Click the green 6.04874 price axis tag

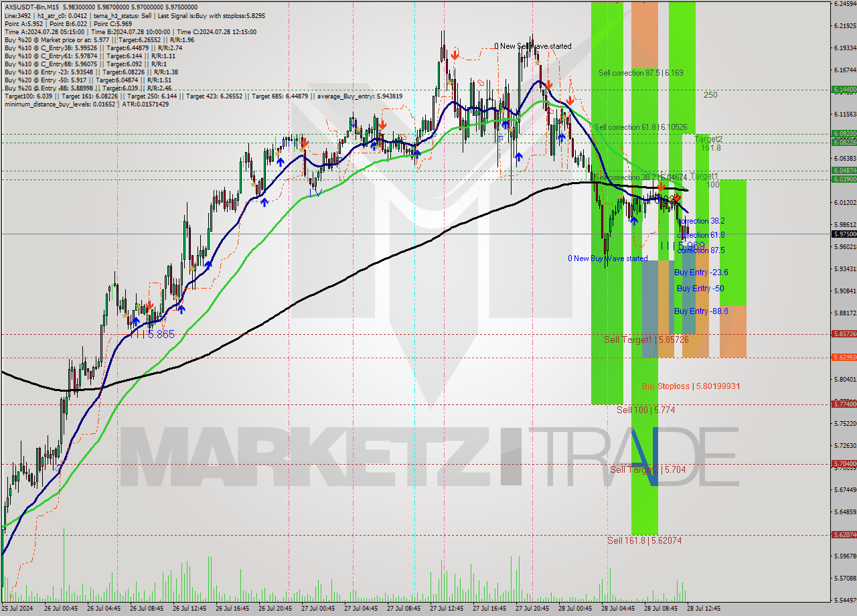844,171
